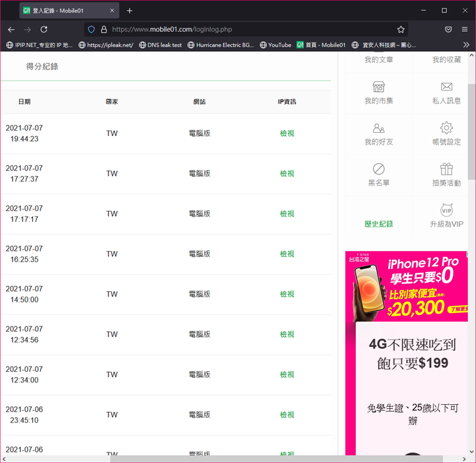The image size is (476, 463).
Task: Show more bookmarks overflow chevron
Action: coord(466,45)
